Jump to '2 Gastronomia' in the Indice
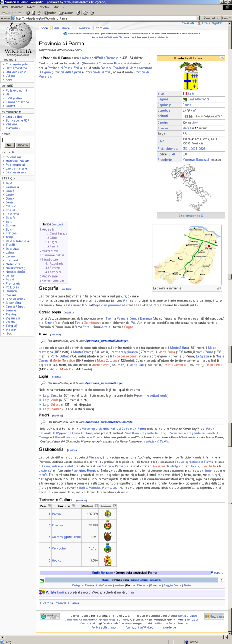The image size is (232, 644). pos(49,251)
